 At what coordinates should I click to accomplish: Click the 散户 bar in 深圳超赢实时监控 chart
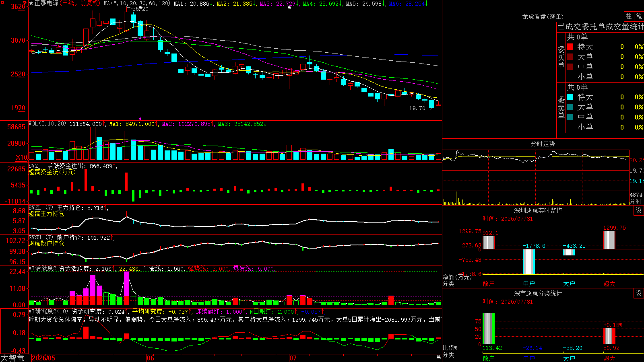point(489,243)
